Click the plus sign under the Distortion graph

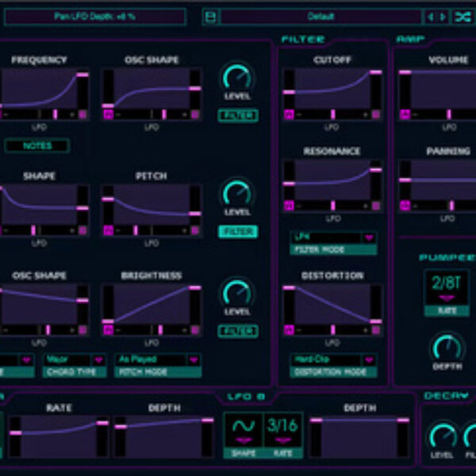(365, 330)
